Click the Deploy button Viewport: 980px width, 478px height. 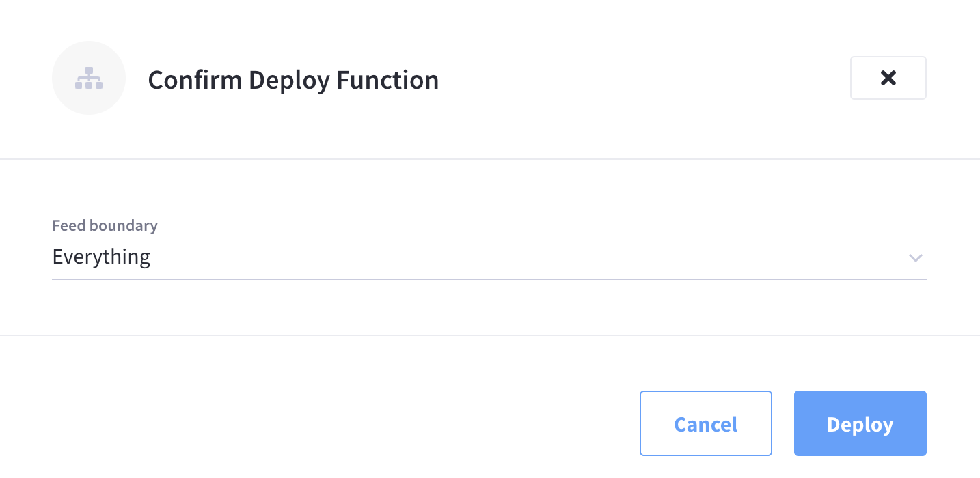(860, 423)
